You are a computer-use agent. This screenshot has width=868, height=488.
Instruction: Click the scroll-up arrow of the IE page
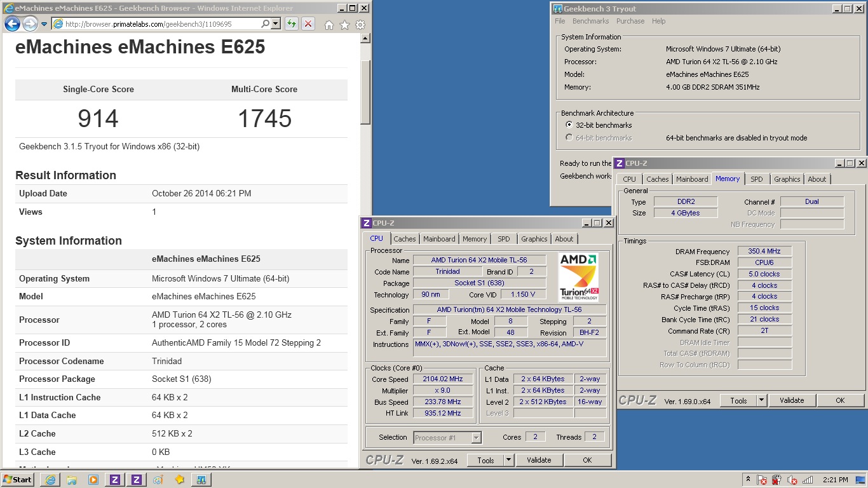[x=365, y=38]
